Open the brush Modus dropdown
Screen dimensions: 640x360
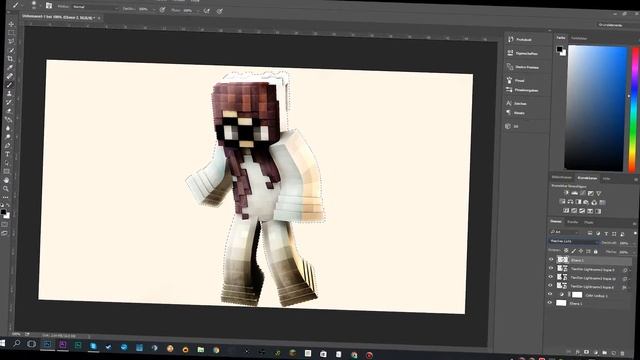[95, 7]
